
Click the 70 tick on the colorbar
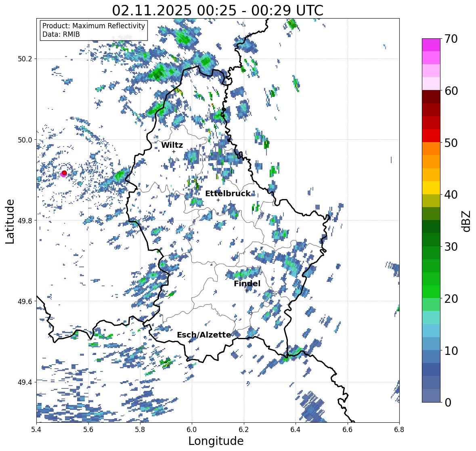(451, 39)
